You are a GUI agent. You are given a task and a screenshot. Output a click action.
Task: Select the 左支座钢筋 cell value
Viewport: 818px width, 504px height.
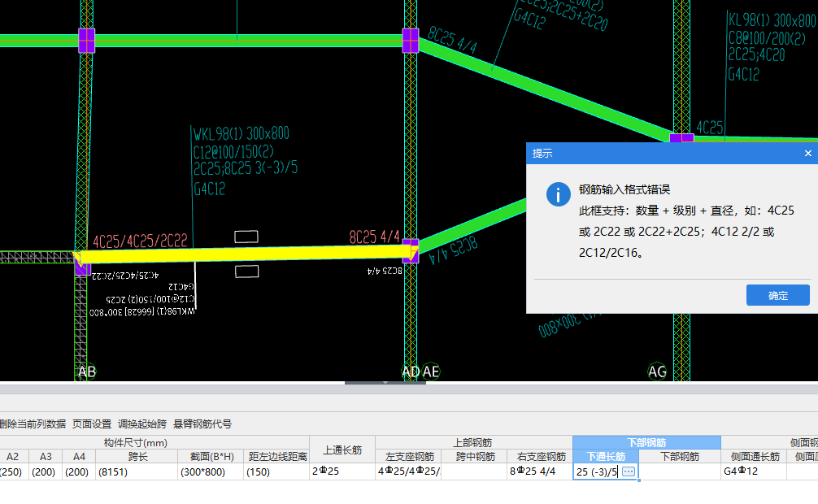408,471
